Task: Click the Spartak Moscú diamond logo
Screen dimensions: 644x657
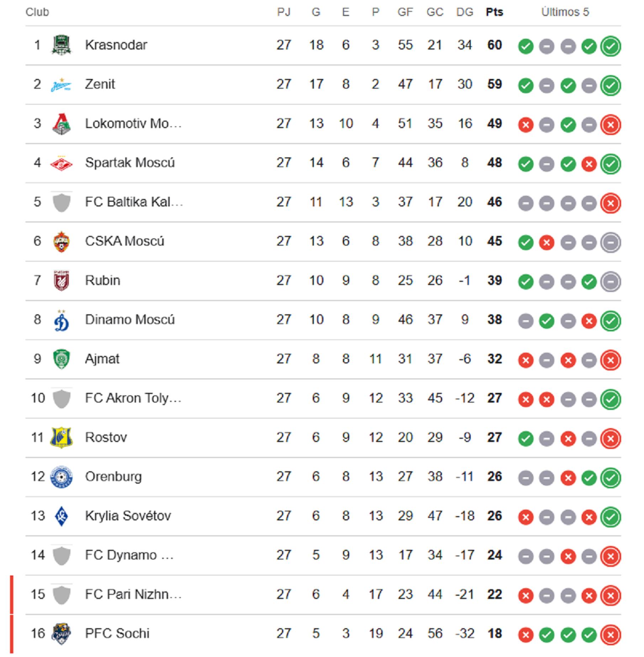Action: [61, 163]
